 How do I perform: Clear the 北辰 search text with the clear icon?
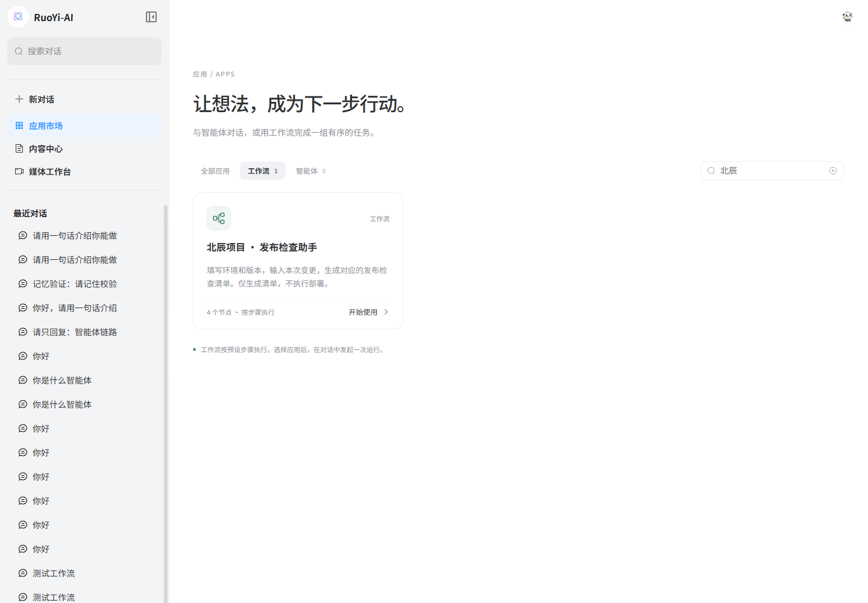coord(833,171)
